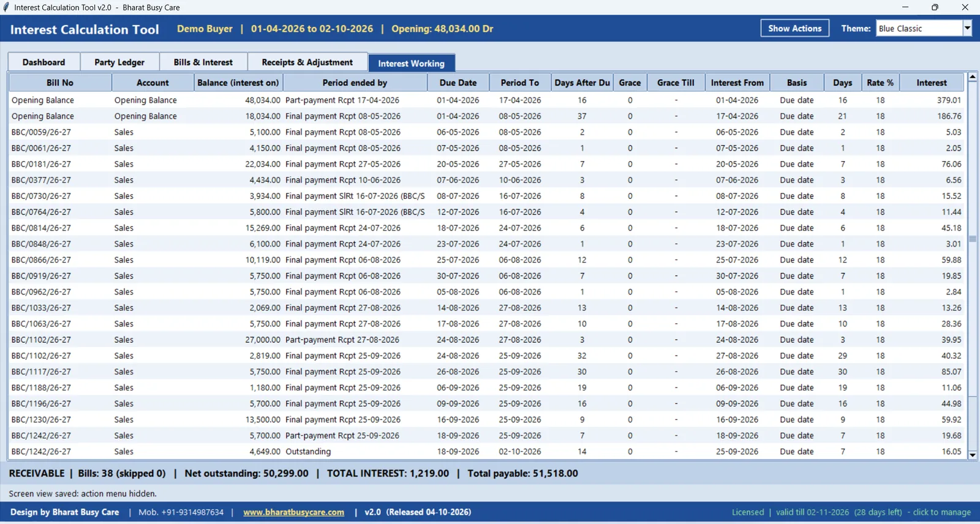
Task: Click the Show Actions button
Action: tap(794, 29)
